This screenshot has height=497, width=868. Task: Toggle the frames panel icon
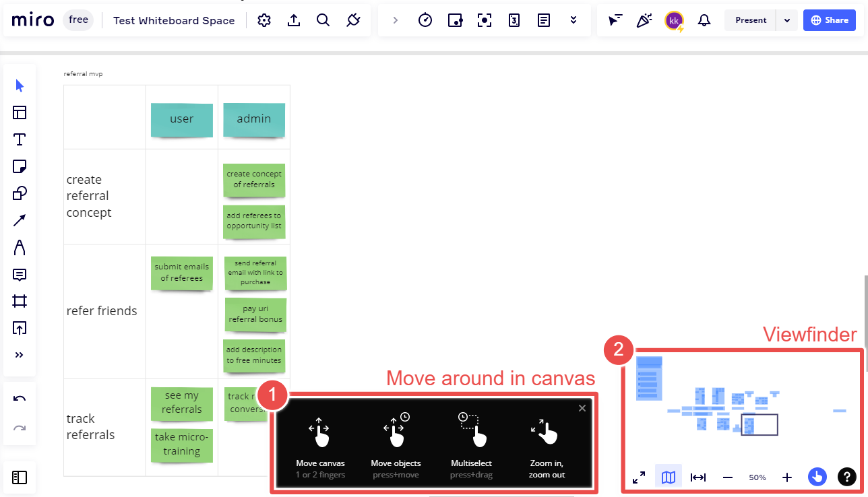coord(20,477)
